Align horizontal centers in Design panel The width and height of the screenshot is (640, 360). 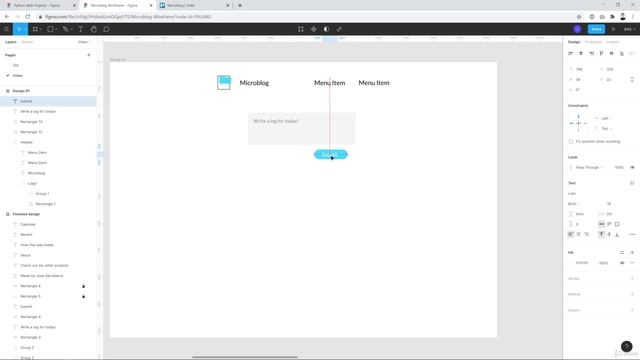(581, 53)
